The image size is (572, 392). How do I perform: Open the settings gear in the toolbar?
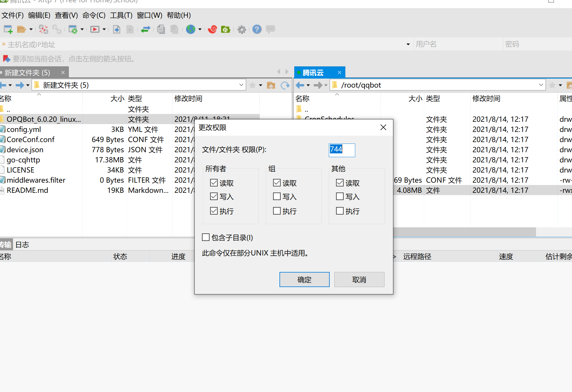(x=241, y=29)
